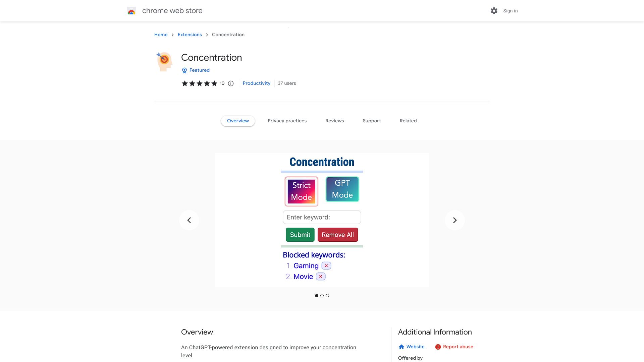The height and width of the screenshot is (362, 644).
Task: Open the Productivity category link
Action: [x=256, y=83]
